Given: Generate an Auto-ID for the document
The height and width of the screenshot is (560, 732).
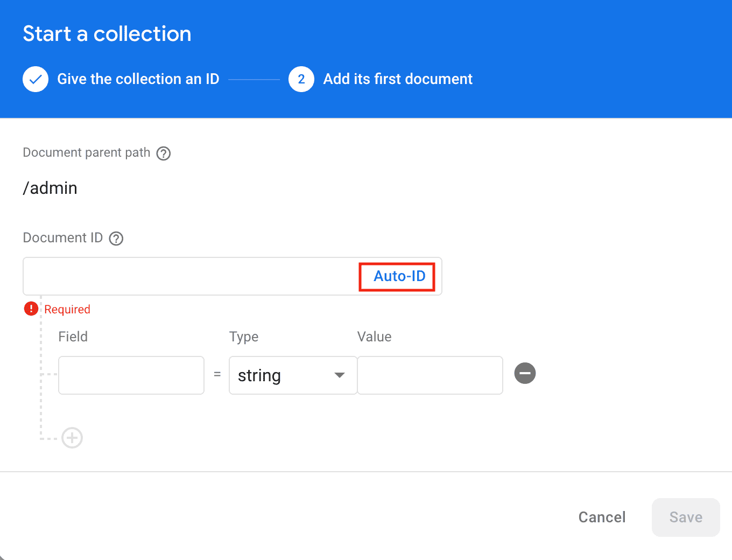Looking at the screenshot, I should coord(398,276).
